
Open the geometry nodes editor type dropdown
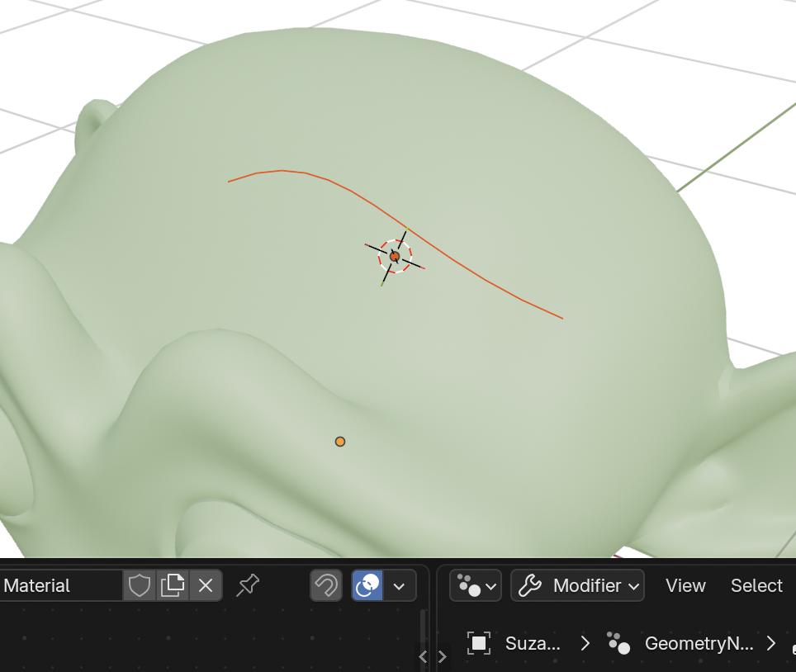point(476,585)
